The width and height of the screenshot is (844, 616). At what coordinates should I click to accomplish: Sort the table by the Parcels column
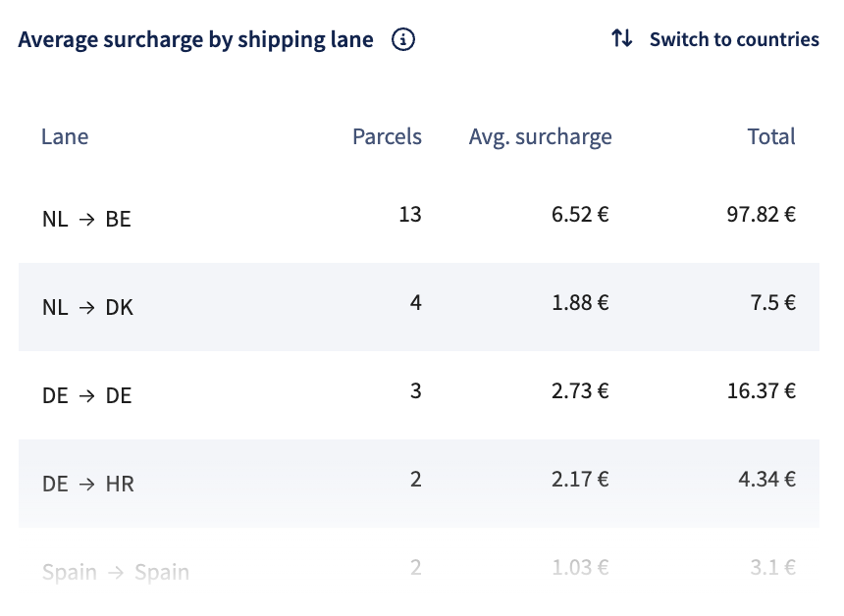387,136
